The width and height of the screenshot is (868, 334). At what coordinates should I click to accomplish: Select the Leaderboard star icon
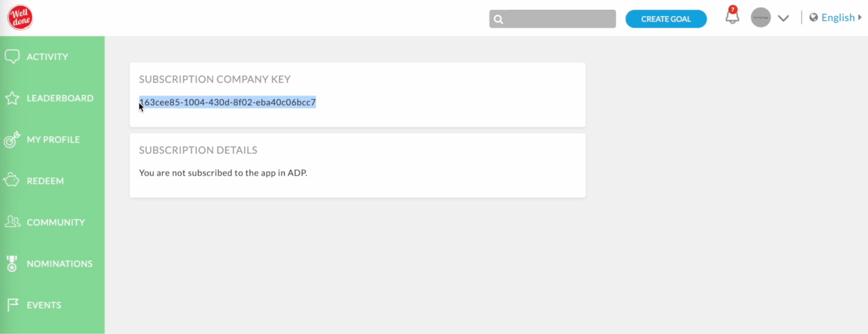click(12, 98)
